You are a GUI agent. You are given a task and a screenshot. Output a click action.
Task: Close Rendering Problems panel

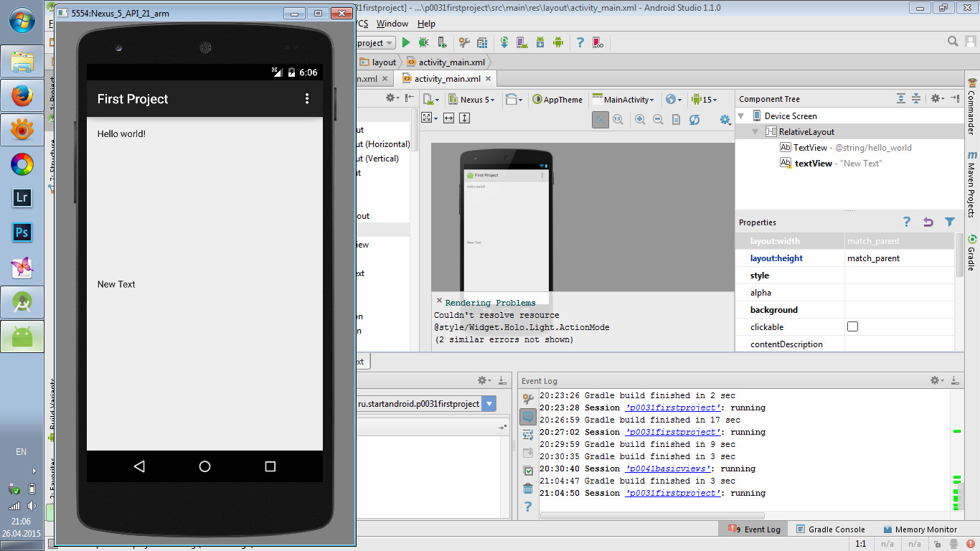[x=439, y=301]
